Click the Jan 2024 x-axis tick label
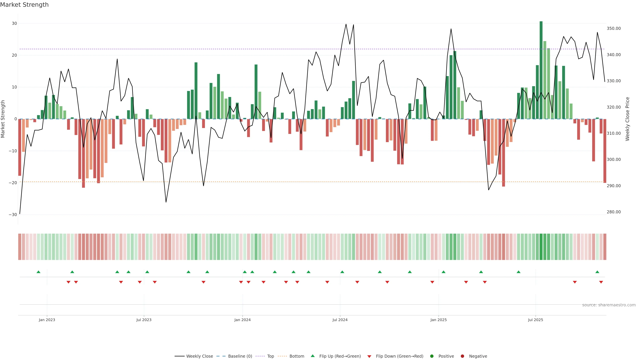 pyautogui.click(x=242, y=320)
